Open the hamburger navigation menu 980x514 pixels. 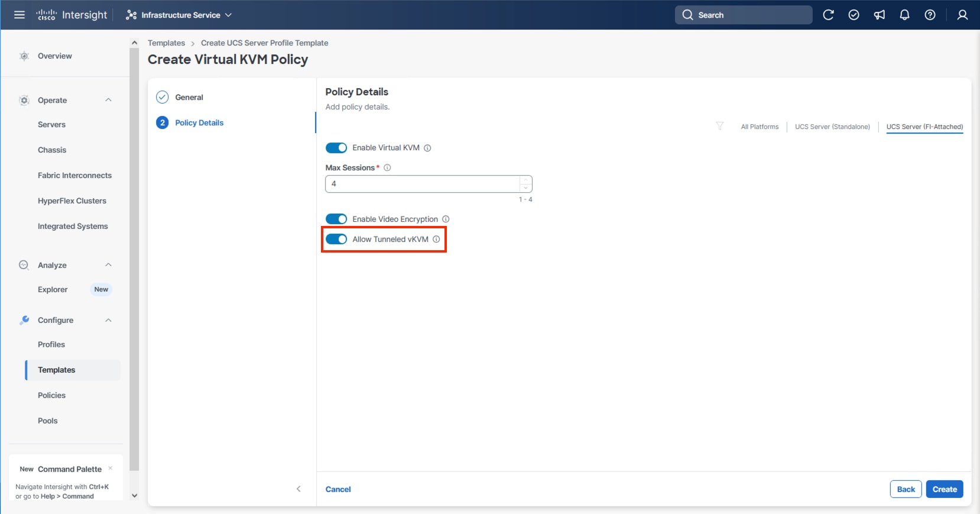20,15
